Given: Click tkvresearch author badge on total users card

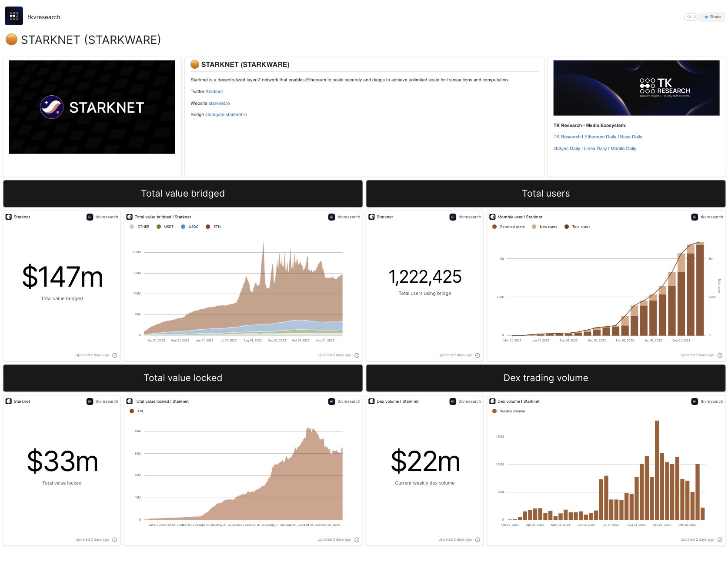Looking at the screenshot, I should [x=465, y=217].
